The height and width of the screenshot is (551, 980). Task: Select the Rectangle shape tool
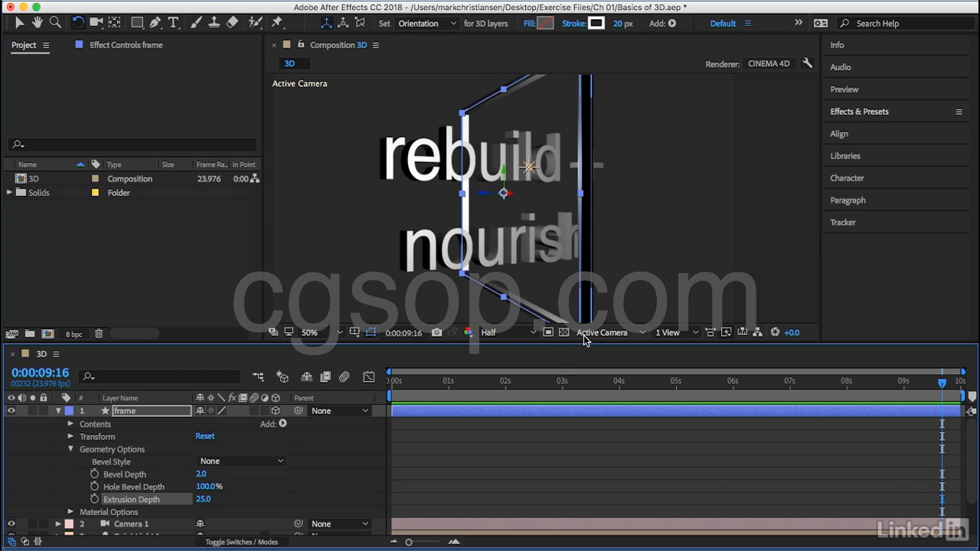[137, 23]
